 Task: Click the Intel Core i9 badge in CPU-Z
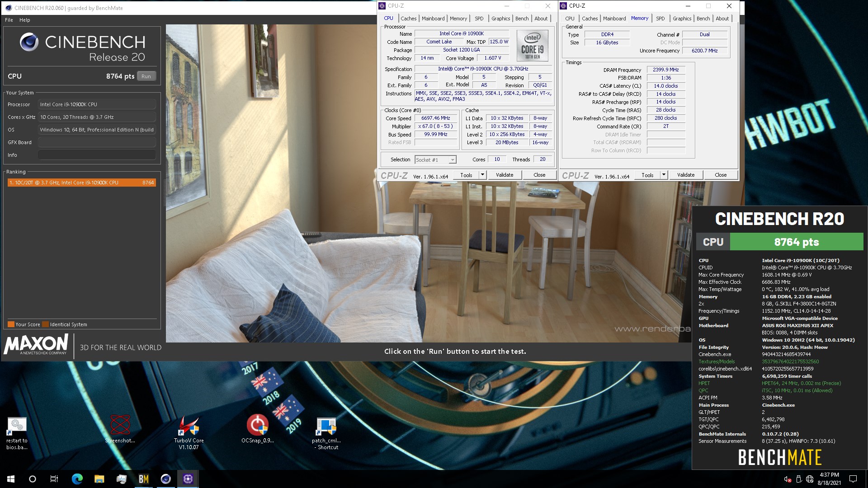pos(532,46)
